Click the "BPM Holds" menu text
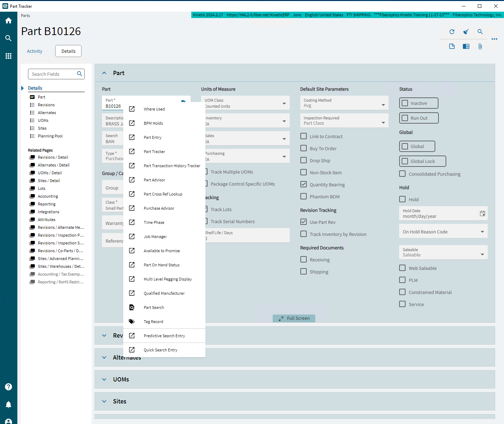Viewport: 504px width, 424px height. point(153,123)
